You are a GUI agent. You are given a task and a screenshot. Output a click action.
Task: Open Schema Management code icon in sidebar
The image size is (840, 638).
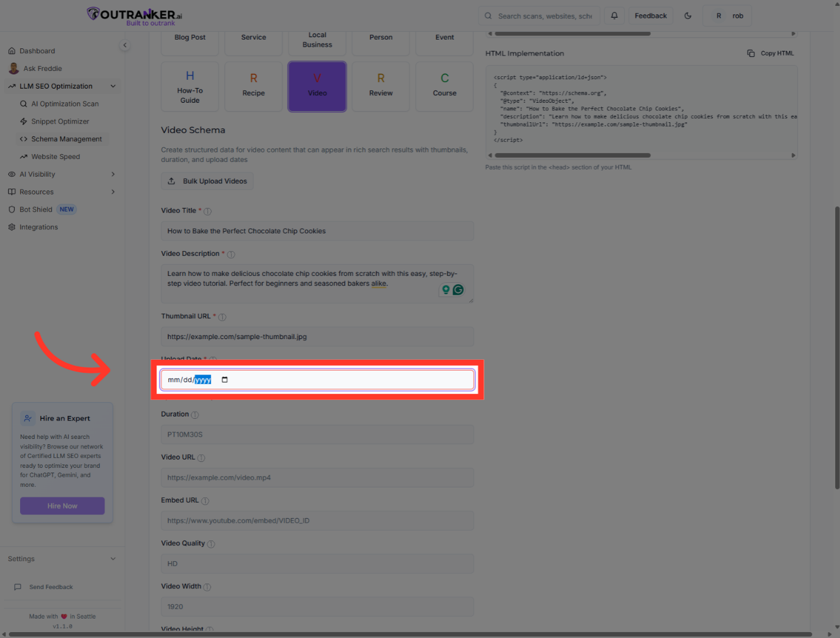tap(24, 139)
